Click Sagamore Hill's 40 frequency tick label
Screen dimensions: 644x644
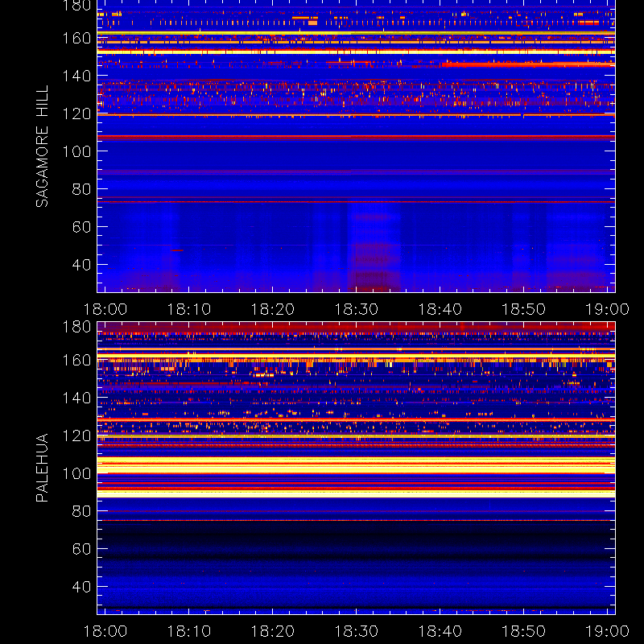(x=81, y=265)
